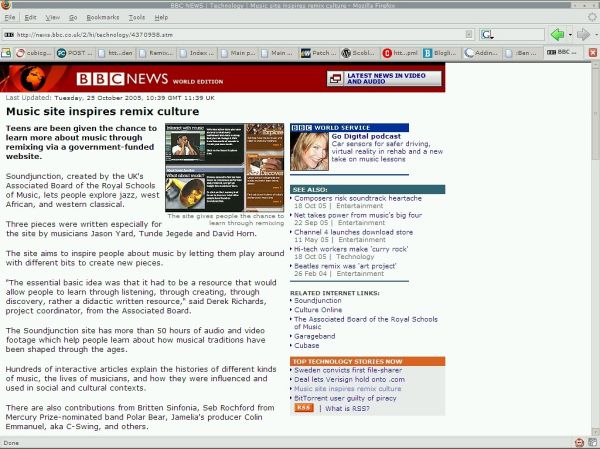Open the Soundjunction site screenshot image
This screenshot has height=449, width=600.
coord(225,168)
